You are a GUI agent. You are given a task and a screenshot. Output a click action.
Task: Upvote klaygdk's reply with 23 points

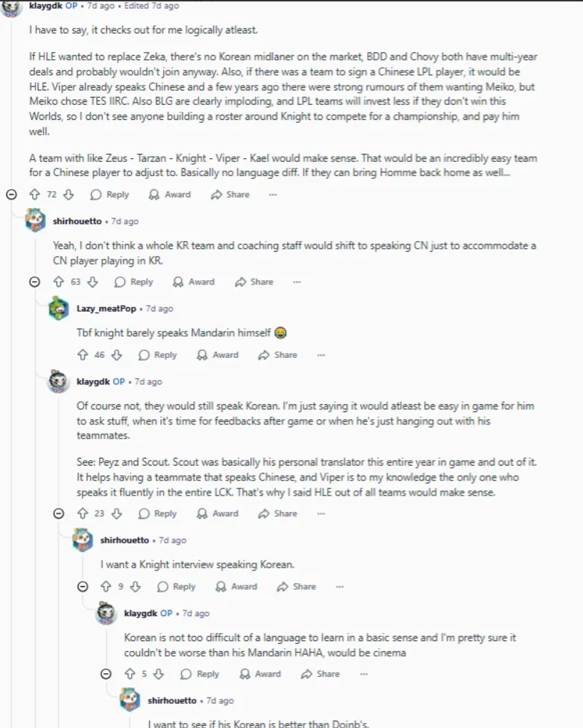(x=82, y=513)
